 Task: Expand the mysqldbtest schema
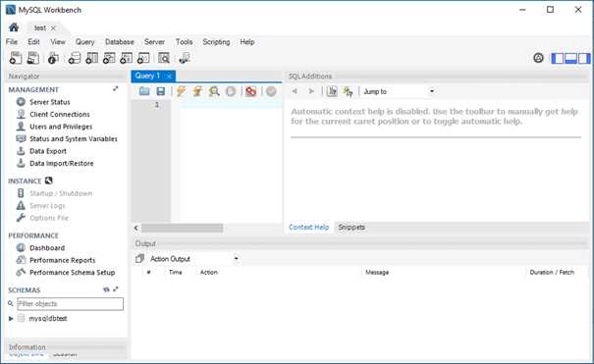coord(11,319)
